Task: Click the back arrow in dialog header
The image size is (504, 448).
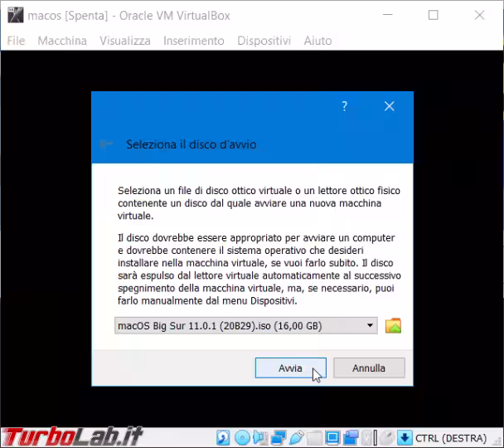Action: tap(106, 144)
